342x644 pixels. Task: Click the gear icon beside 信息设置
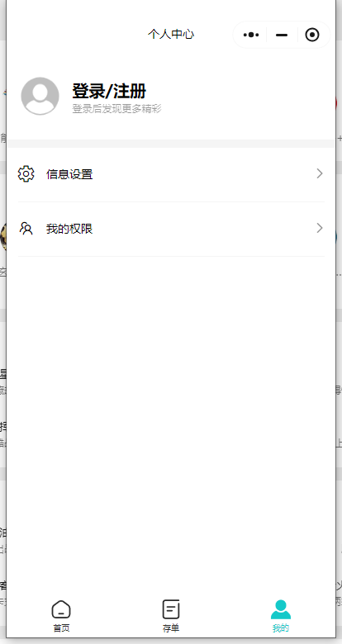(26, 173)
